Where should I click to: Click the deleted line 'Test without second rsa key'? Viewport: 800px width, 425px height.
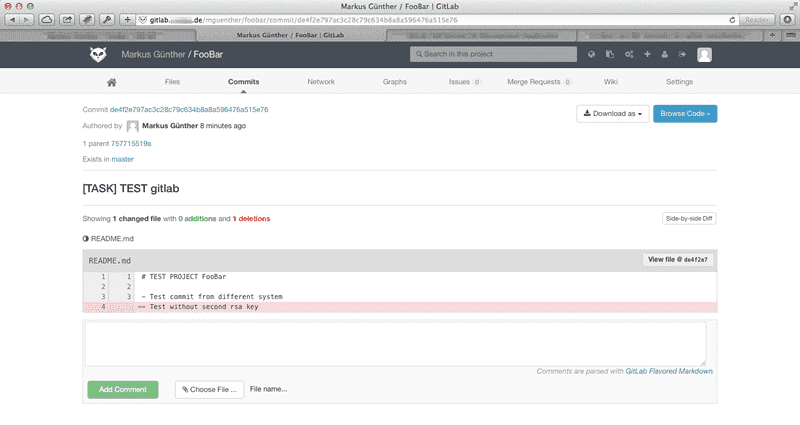[400, 307]
